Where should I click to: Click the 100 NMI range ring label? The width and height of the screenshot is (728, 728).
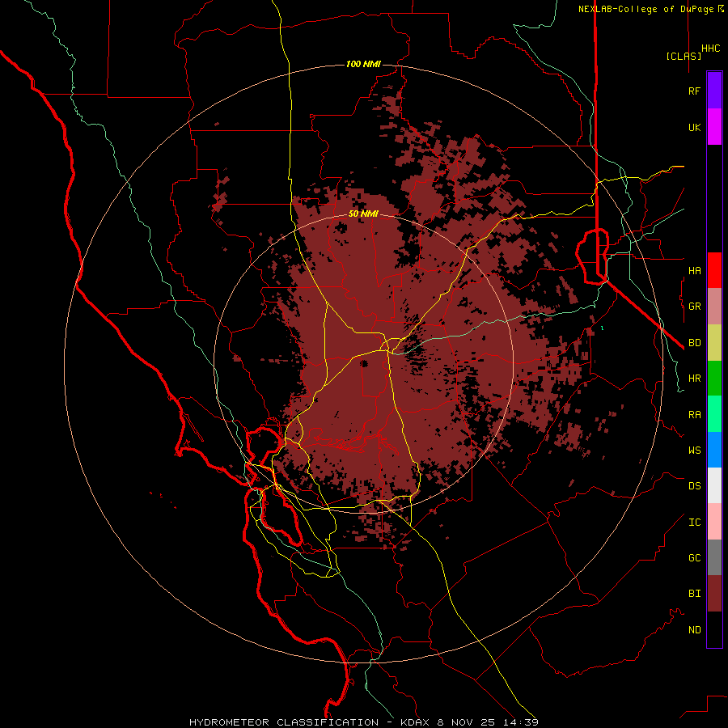point(363,64)
